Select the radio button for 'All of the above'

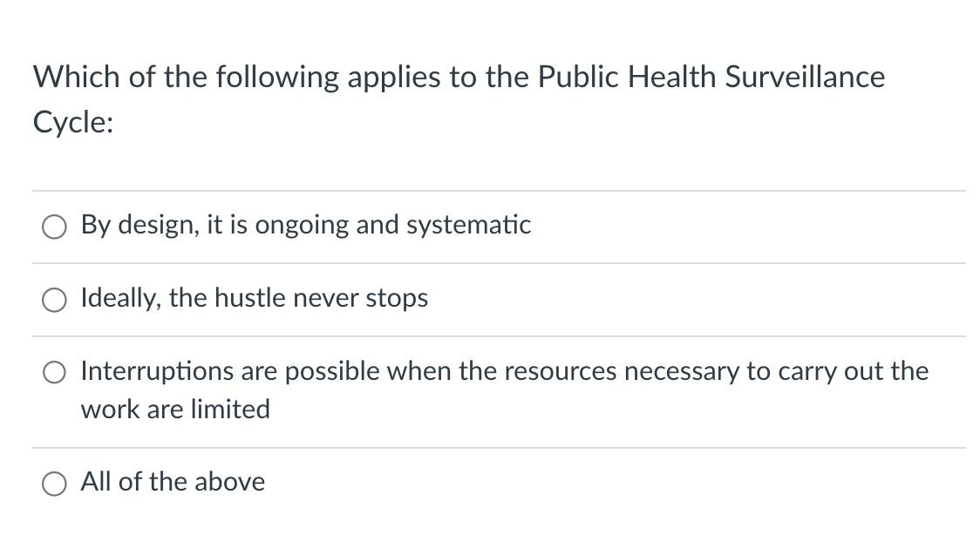[54, 483]
